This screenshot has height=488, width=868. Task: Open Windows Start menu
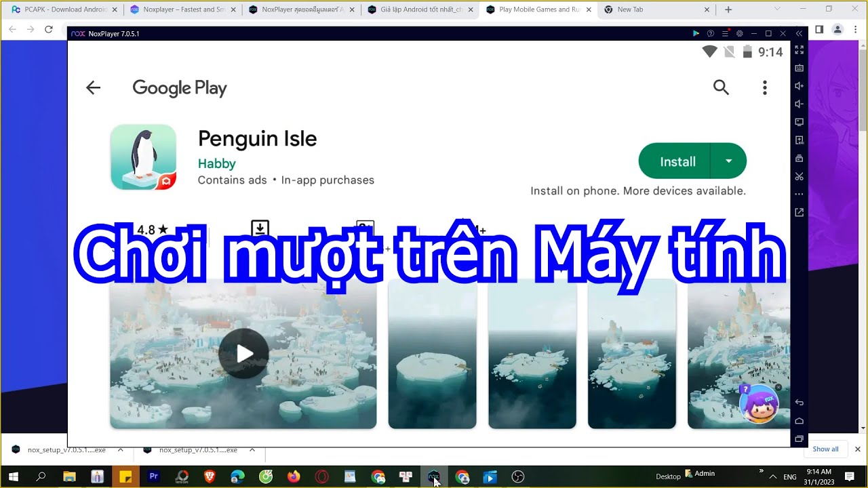point(13,476)
